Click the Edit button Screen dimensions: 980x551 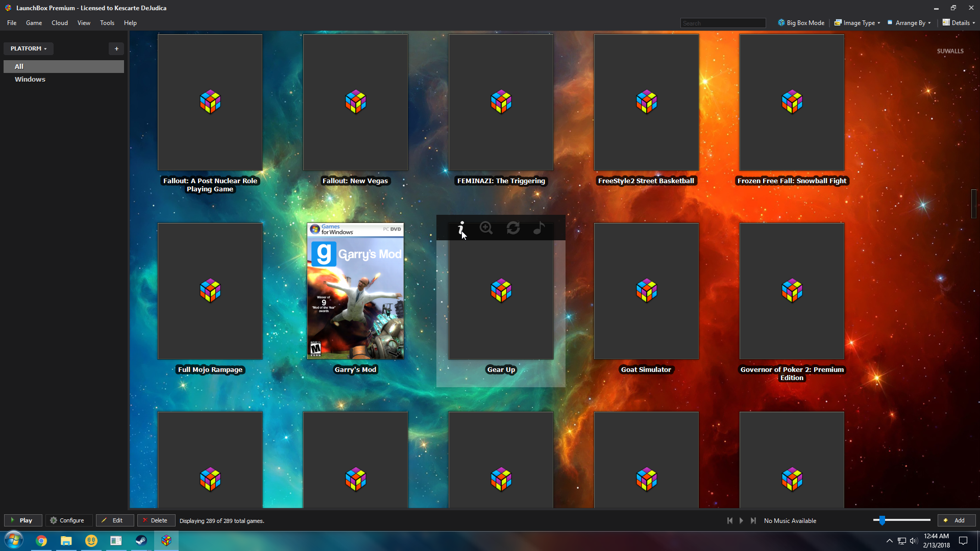pos(114,520)
